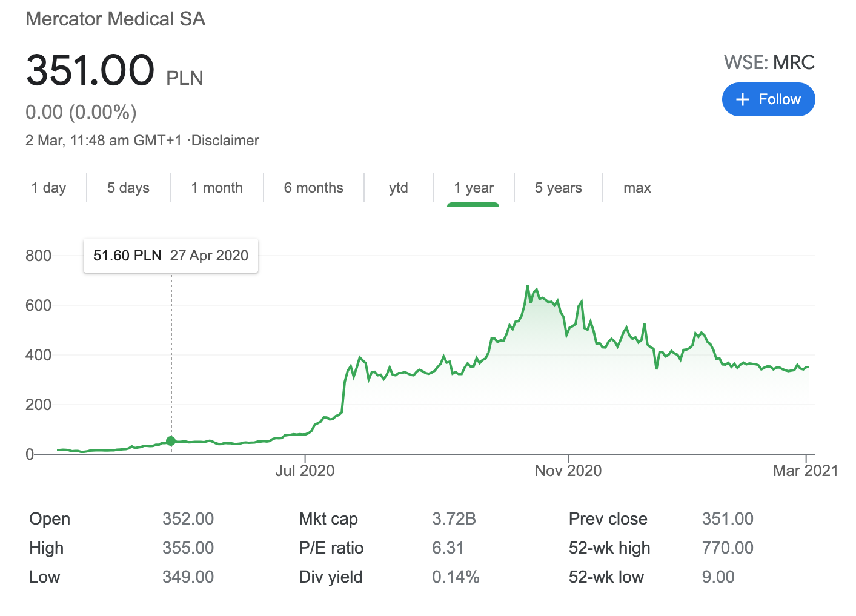Viewport: 856px width, 616px height.
Task: Click the Mkt cap label
Action: click(x=328, y=519)
